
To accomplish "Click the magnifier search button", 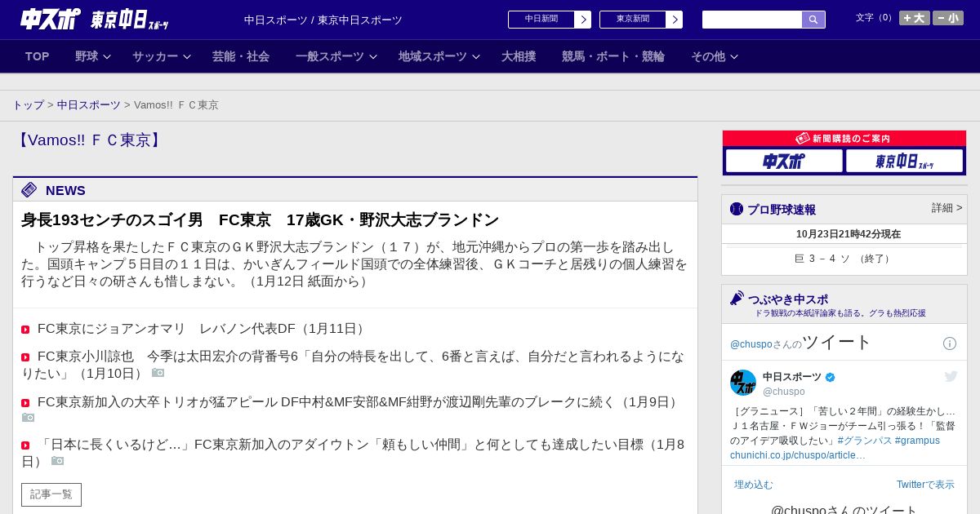I will pyautogui.click(x=813, y=20).
